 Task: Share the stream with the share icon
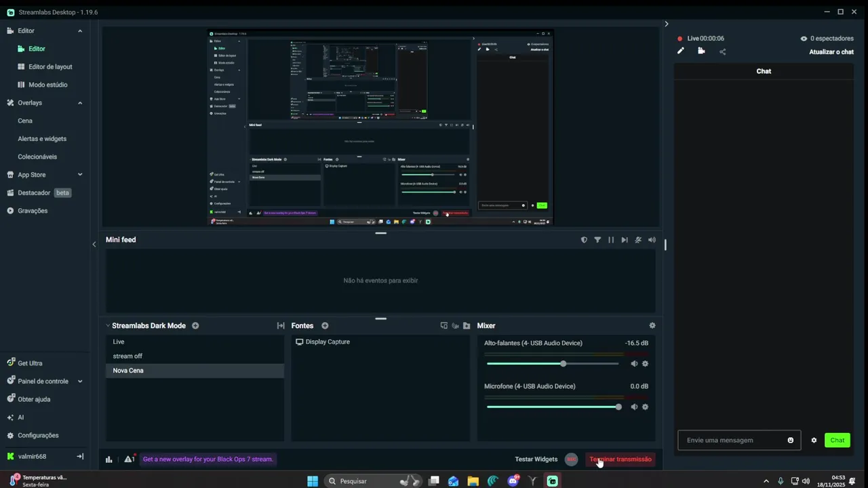[722, 52]
